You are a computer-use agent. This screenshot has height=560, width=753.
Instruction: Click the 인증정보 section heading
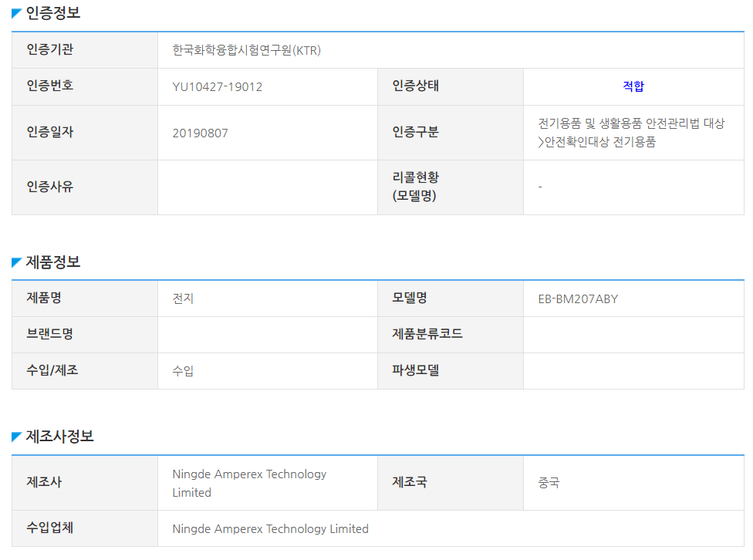(52, 13)
